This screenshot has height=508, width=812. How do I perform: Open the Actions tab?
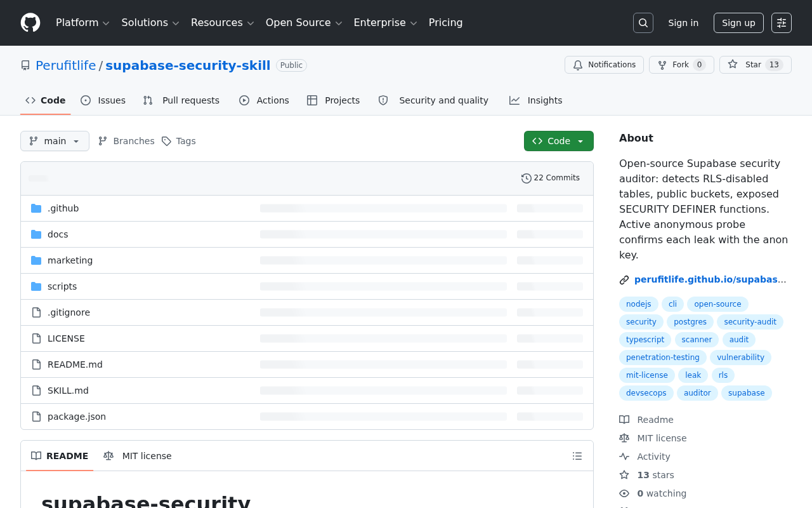point(264,100)
